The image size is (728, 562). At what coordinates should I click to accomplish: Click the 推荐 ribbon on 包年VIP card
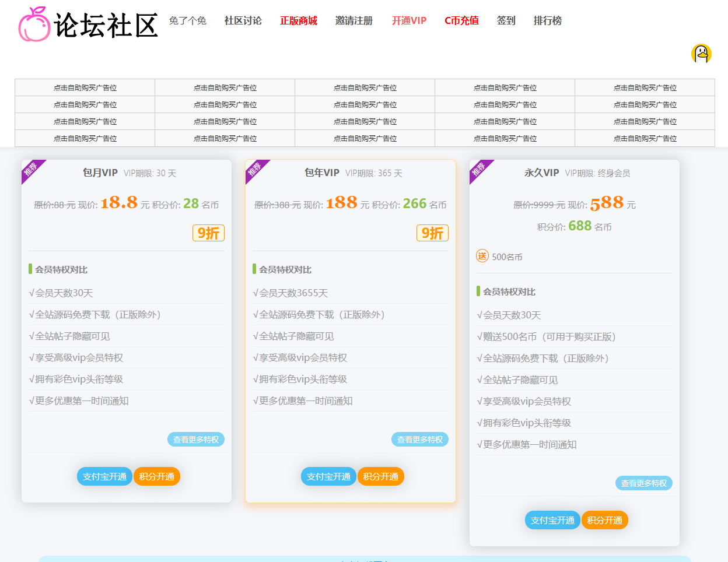pos(255,169)
